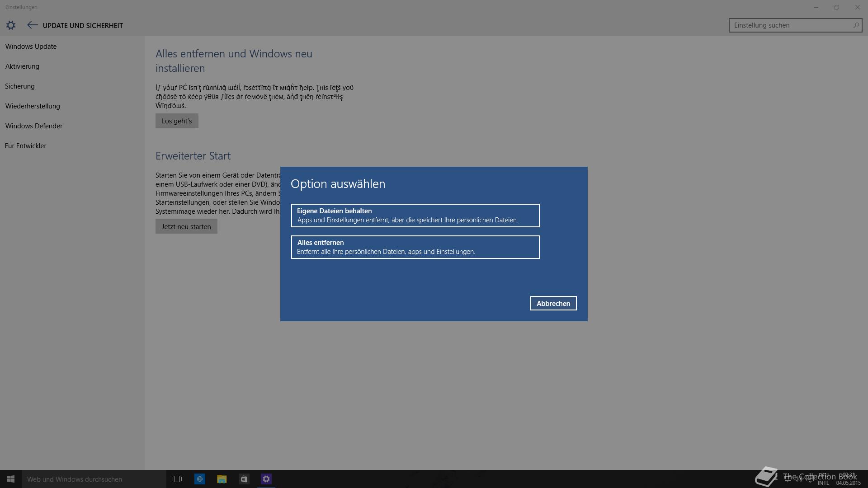Open the Store app in taskbar
Viewport: 868px width, 488px height.
click(244, 479)
